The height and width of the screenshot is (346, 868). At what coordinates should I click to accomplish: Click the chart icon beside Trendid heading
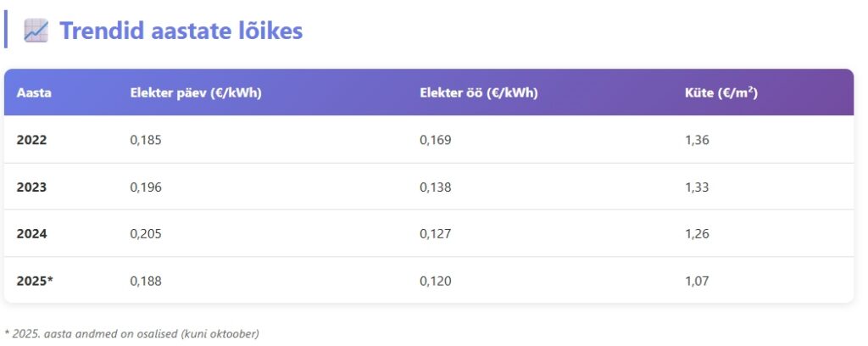[x=36, y=31]
